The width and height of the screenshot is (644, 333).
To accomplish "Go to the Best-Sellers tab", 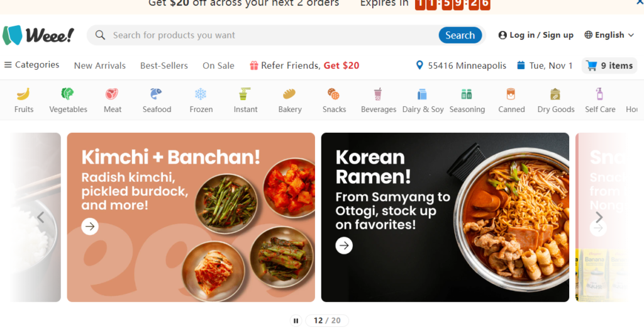I will pyautogui.click(x=164, y=65).
